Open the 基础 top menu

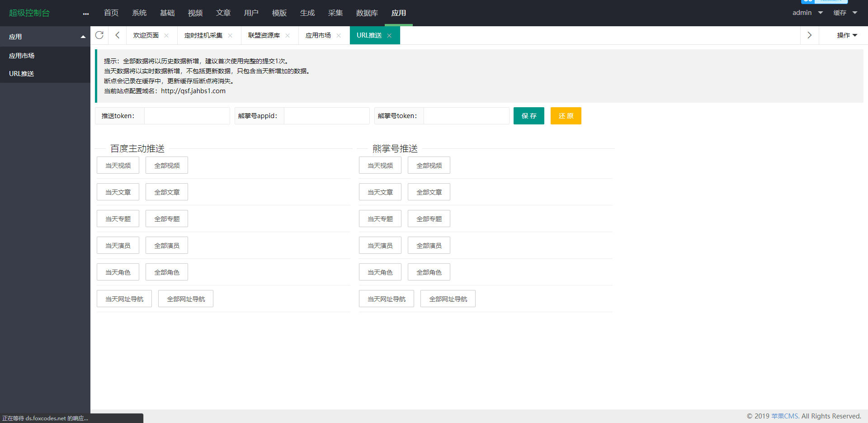click(167, 13)
